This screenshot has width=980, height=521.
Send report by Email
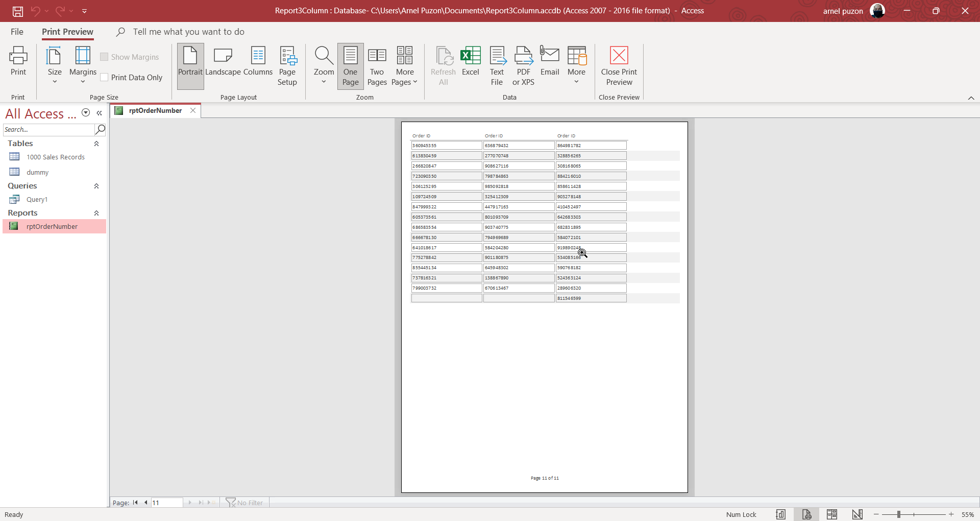click(550, 61)
